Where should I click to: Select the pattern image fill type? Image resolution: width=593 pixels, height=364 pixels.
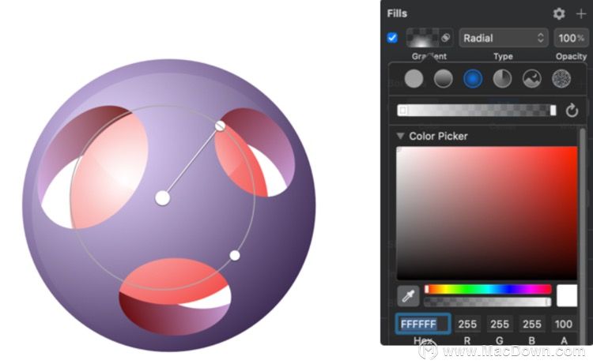532,79
